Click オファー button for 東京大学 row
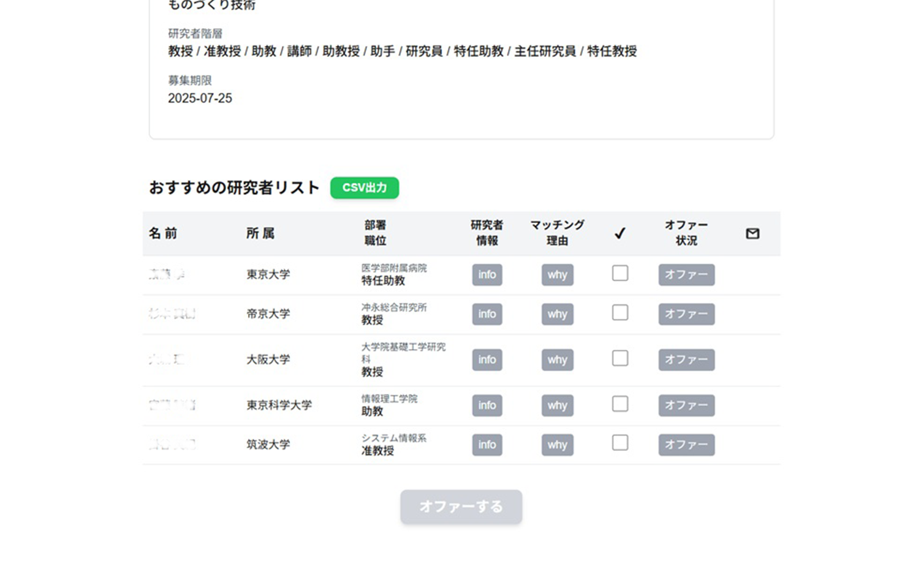924x566 pixels. [686, 275]
